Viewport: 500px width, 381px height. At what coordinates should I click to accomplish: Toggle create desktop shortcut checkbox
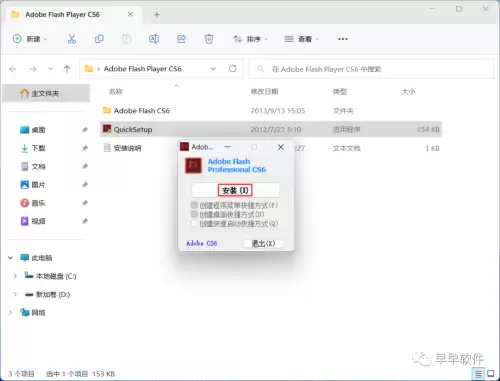pos(194,214)
